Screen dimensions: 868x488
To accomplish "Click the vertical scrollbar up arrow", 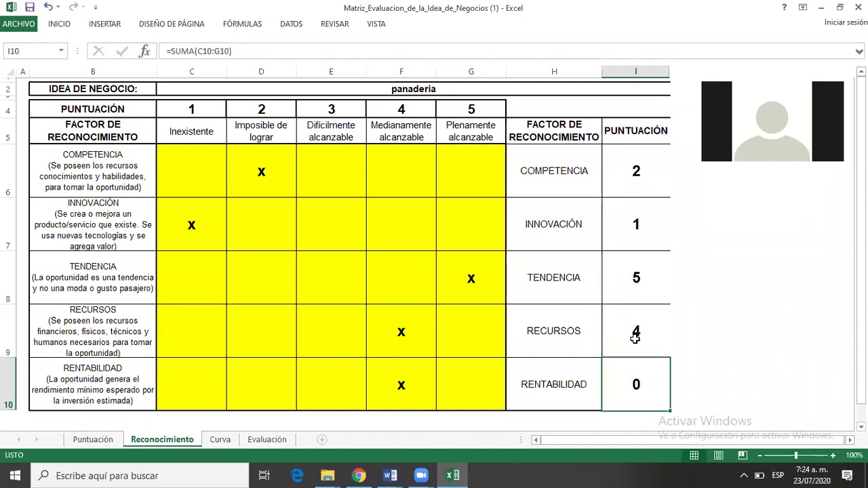I will coord(861,71).
